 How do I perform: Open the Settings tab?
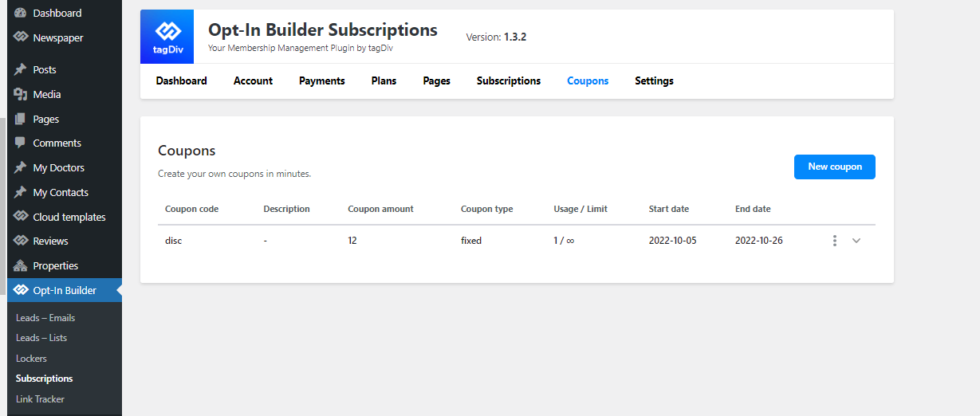(x=654, y=80)
